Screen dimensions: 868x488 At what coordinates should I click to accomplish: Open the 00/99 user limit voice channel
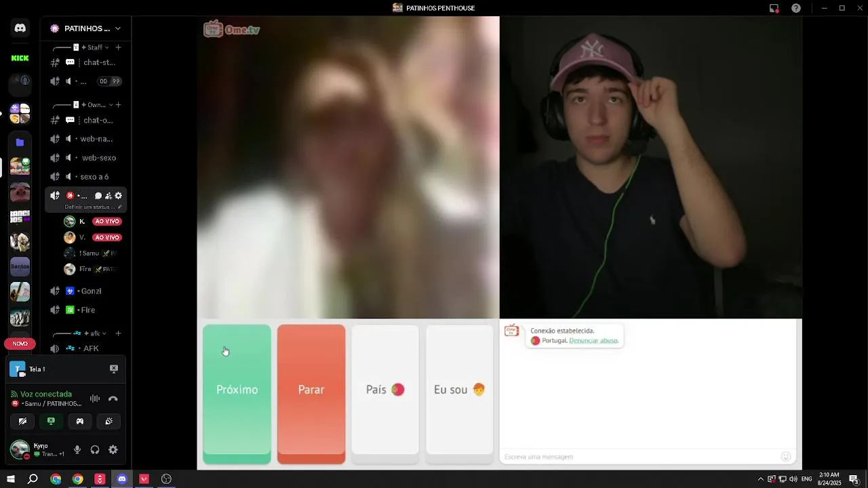pos(86,81)
